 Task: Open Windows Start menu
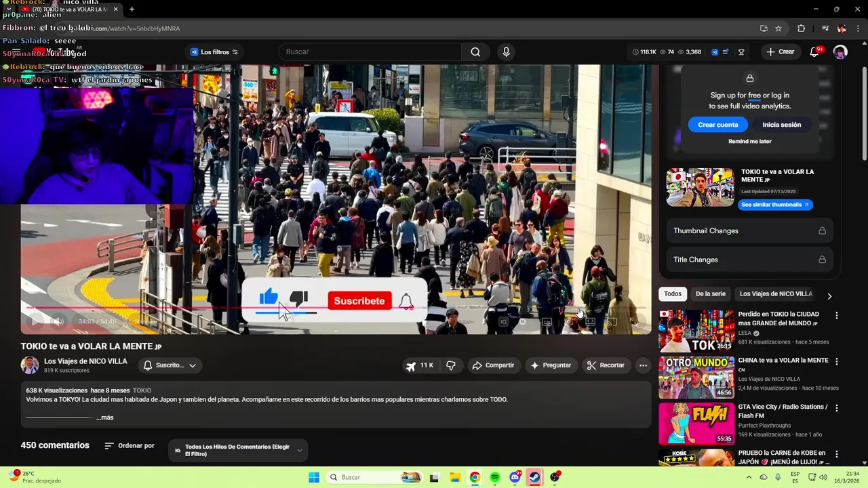(314, 477)
